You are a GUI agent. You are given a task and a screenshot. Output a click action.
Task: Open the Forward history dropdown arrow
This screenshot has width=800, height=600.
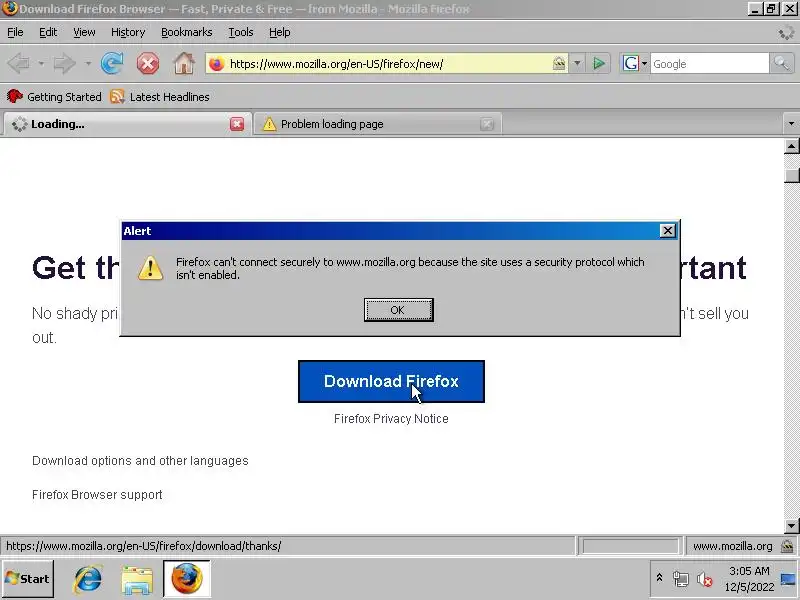[88, 64]
